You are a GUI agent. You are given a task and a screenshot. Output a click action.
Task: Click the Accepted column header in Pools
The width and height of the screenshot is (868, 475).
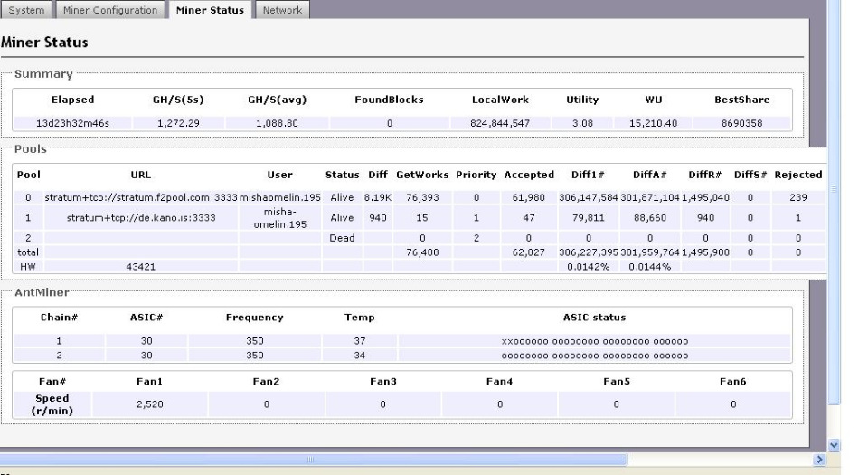click(x=529, y=174)
